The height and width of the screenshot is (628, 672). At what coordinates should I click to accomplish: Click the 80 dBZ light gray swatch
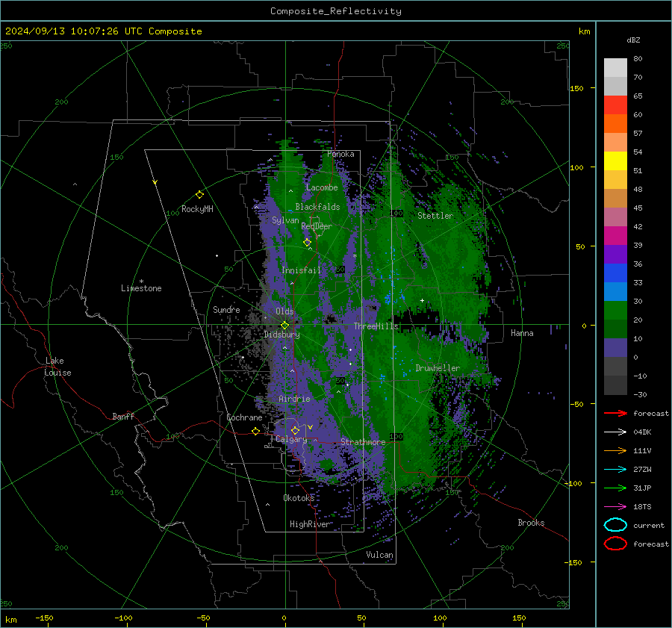coord(615,67)
